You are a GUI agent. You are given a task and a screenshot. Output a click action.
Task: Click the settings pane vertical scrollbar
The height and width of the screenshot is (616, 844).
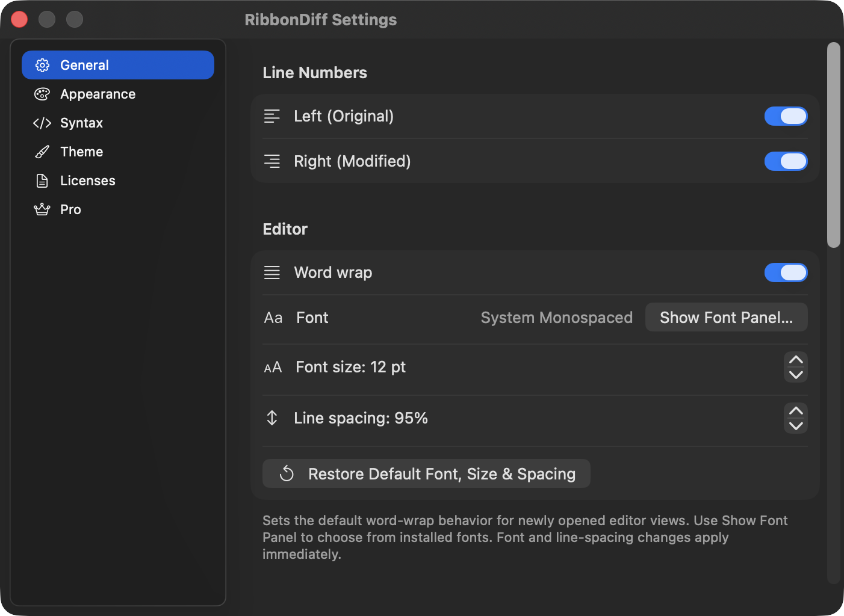[x=833, y=145]
